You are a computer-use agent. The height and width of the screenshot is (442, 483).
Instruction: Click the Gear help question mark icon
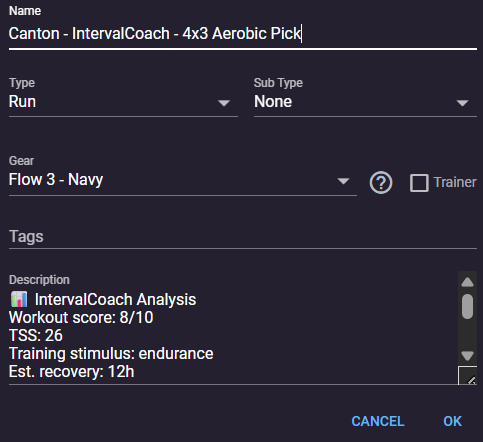point(381,182)
